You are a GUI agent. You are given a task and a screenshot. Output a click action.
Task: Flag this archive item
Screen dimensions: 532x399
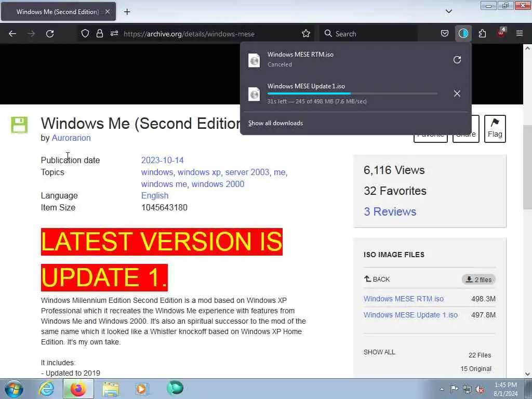click(x=495, y=129)
